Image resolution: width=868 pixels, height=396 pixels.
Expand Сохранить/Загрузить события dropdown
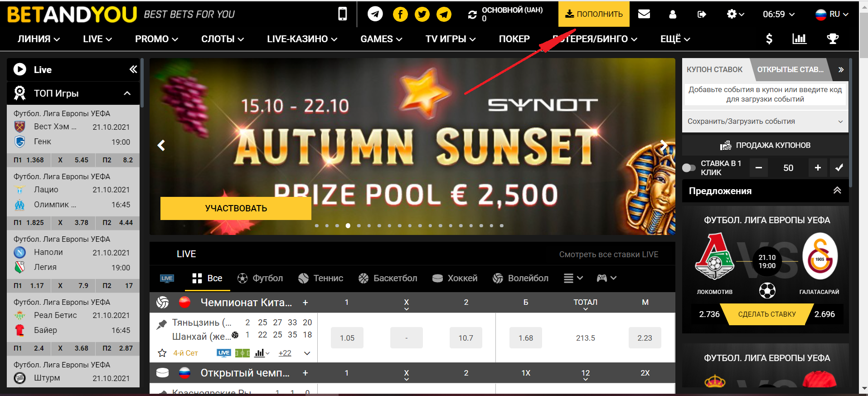coord(765,122)
